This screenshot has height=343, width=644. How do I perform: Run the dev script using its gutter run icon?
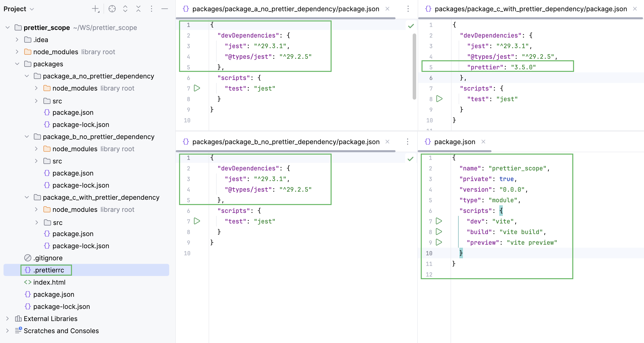[439, 221]
